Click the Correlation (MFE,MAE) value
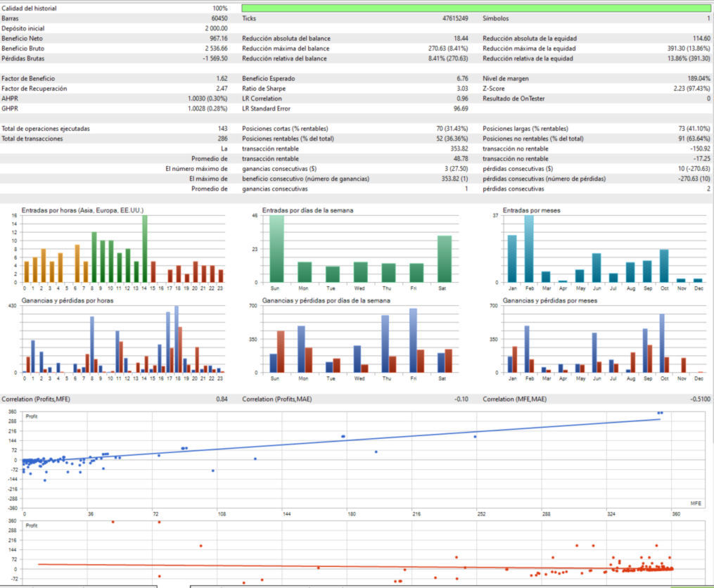Viewport: 714px width, 588px height. pos(700,399)
